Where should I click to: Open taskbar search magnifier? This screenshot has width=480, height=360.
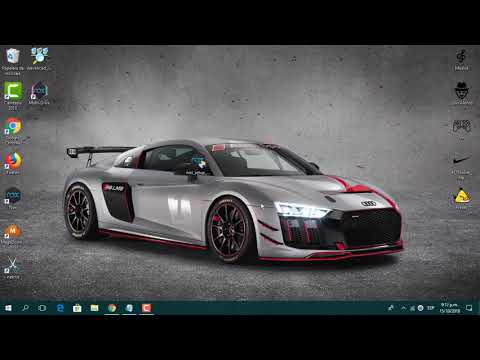25,308
